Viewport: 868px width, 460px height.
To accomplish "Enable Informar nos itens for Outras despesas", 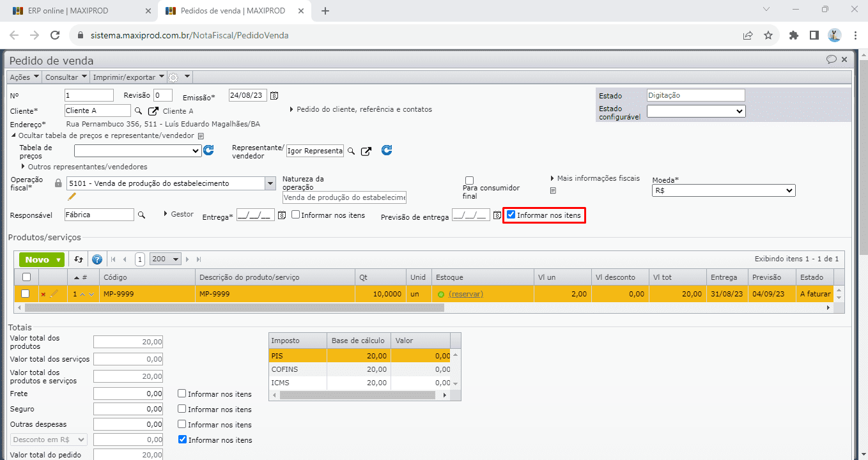I will click(x=182, y=424).
